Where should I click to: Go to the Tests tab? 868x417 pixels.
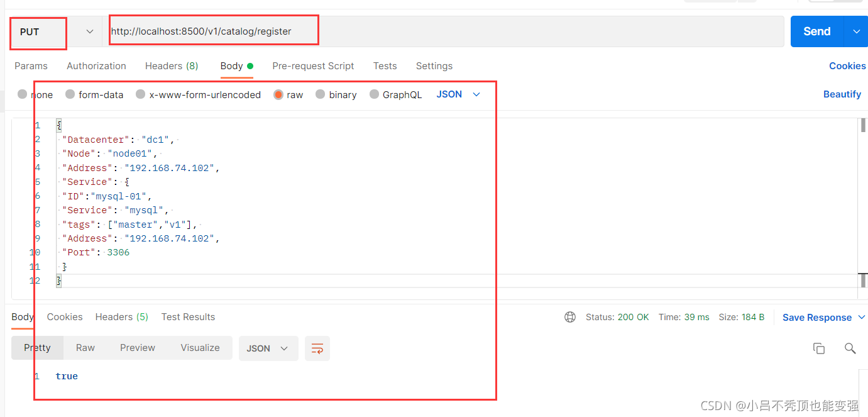(x=385, y=66)
